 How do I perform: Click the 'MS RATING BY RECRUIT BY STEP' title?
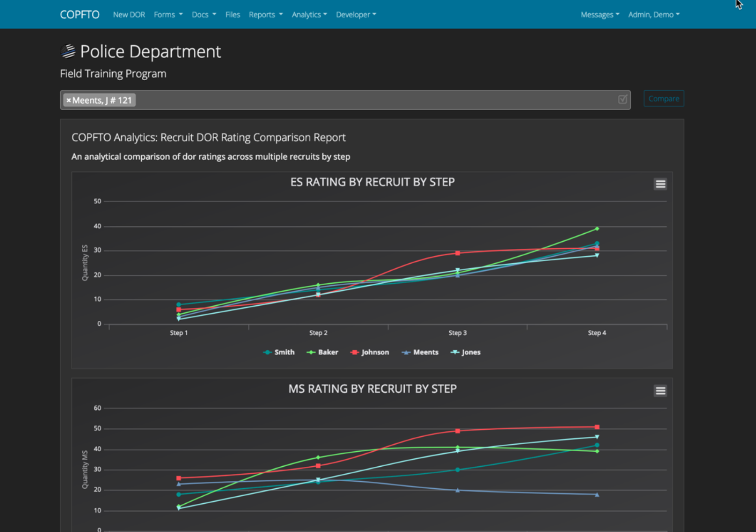tap(372, 389)
